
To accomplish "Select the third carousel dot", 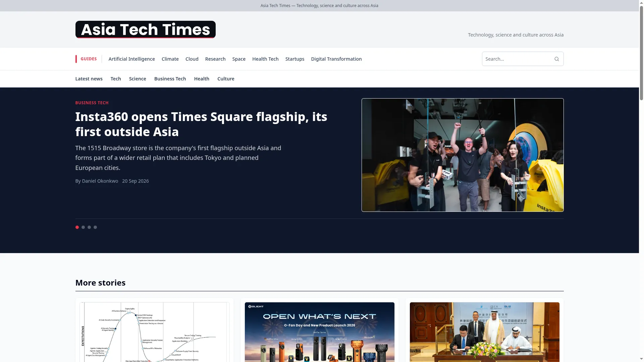I will [x=89, y=227].
